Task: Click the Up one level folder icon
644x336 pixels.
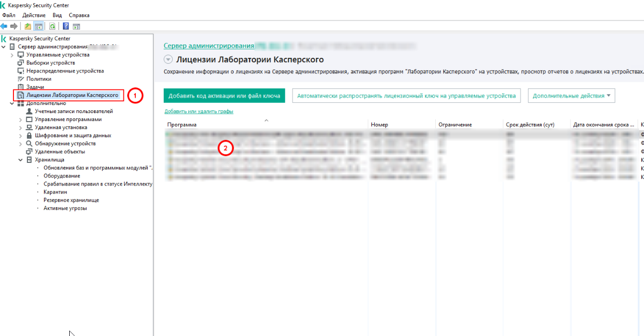Action: coord(28,26)
